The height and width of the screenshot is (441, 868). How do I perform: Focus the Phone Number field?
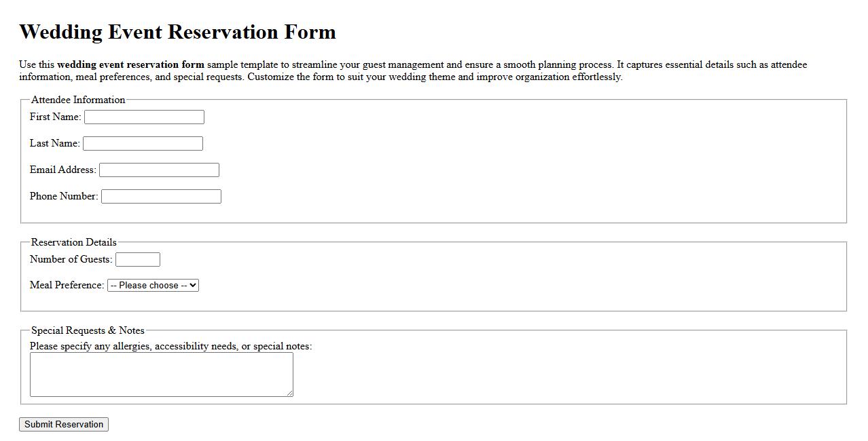[x=160, y=196]
